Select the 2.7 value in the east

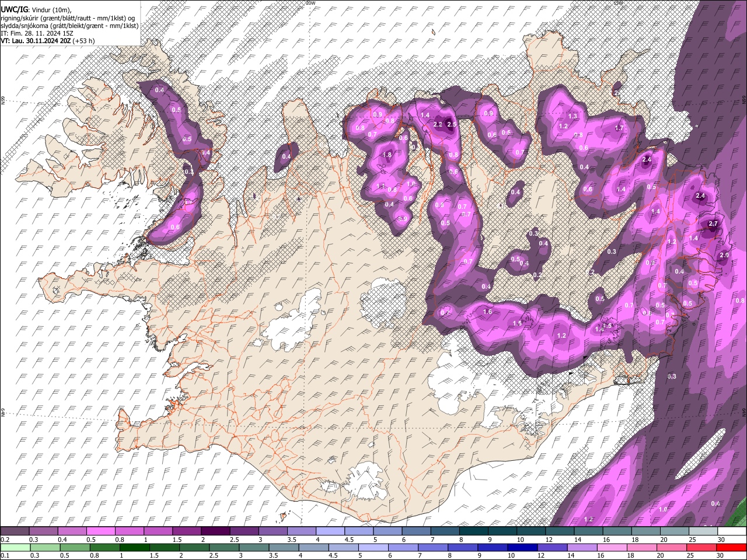tap(713, 224)
